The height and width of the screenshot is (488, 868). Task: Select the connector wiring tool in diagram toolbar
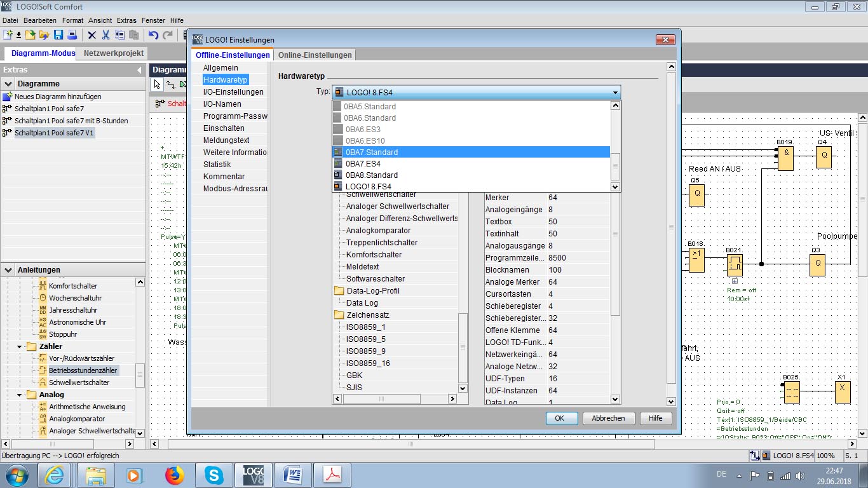[170, 84]
